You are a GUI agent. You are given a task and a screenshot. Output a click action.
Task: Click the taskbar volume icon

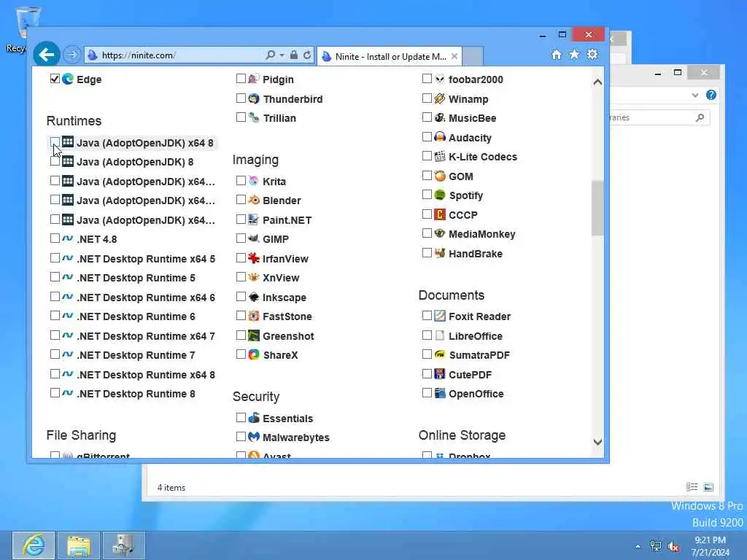pyautogui.click(x=673, y=547)
